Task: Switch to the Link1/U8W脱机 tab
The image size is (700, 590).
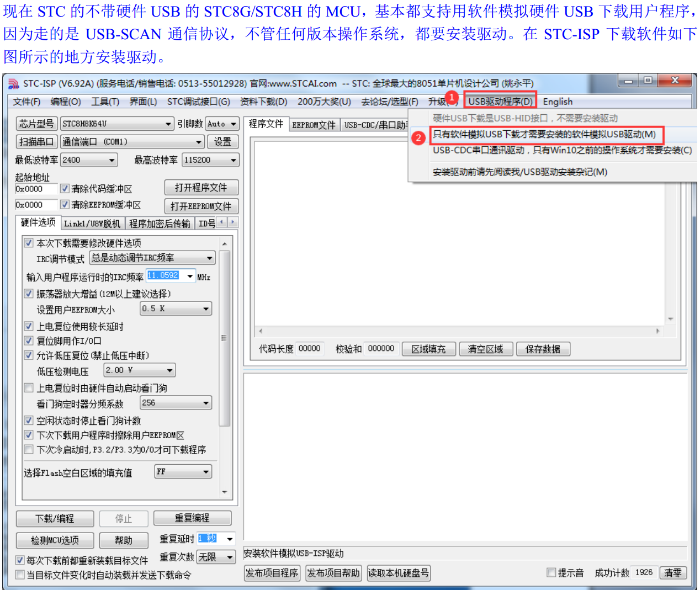Action: pyautogui.click(x=92, y=224)
